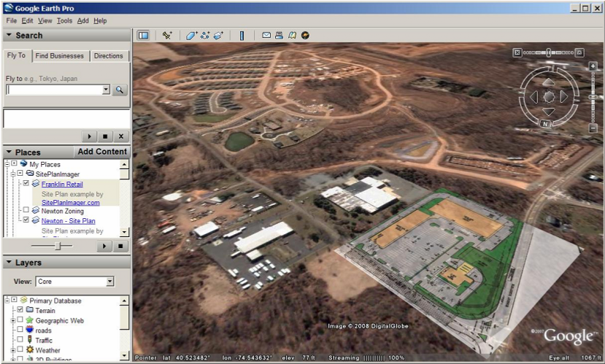This screenshot has width=605, height=364.
Task: Collapse the Search panel triangle
Action: pyautogui.click(x=9, y=35)
